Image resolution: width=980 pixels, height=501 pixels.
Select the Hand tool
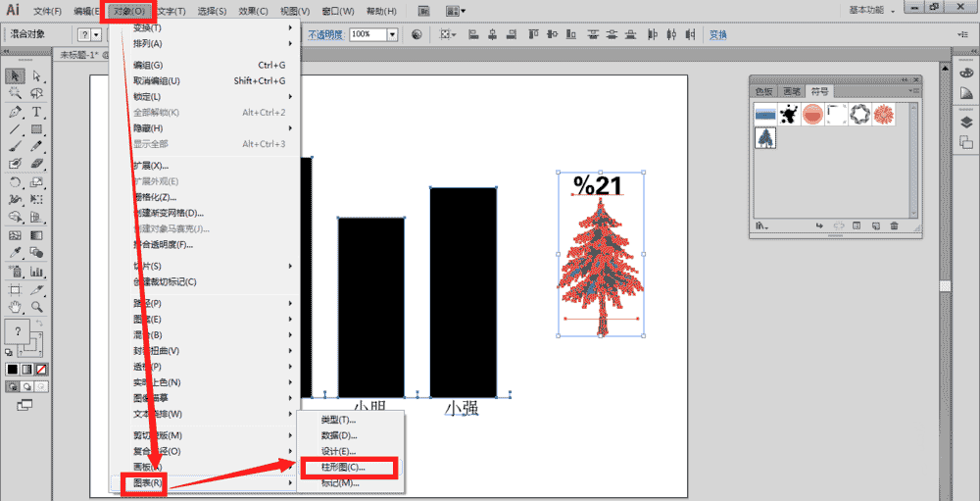tap(16, 307)
